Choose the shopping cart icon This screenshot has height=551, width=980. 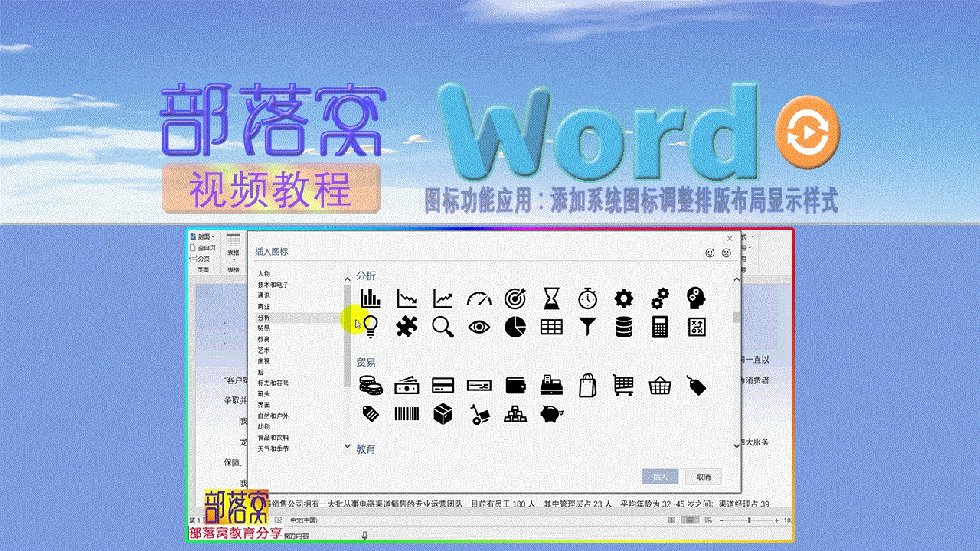pos(624,386)
